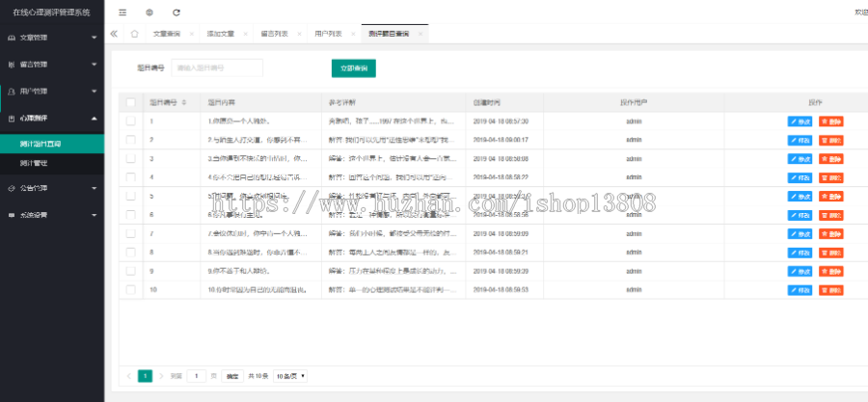Click the page number jump input

(x=197, y=376)
